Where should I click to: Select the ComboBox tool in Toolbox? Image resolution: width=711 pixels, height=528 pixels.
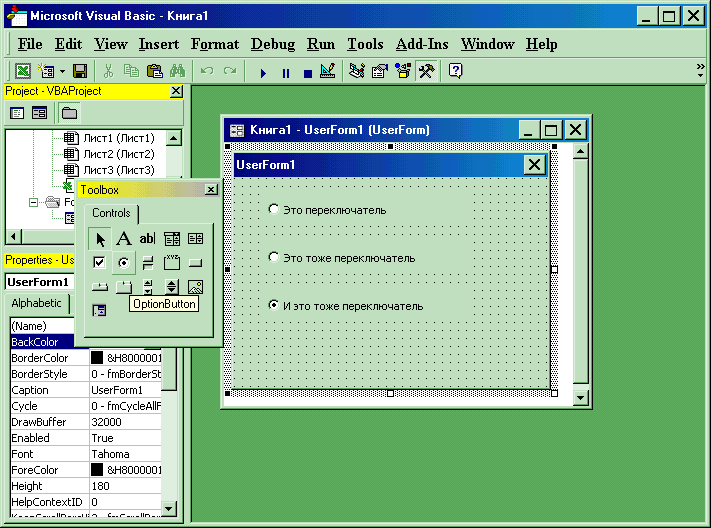tap(172, 239)
